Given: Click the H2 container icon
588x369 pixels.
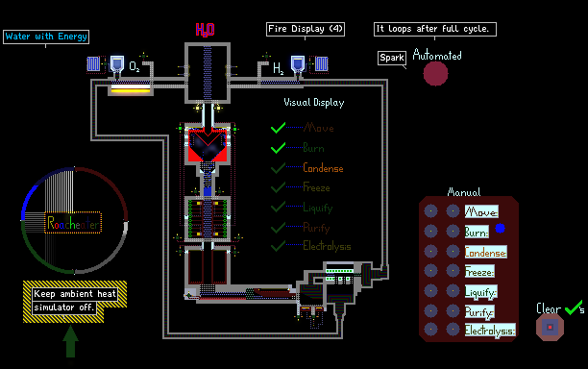Looking at the screenshot, I should (x=298, y=64).
